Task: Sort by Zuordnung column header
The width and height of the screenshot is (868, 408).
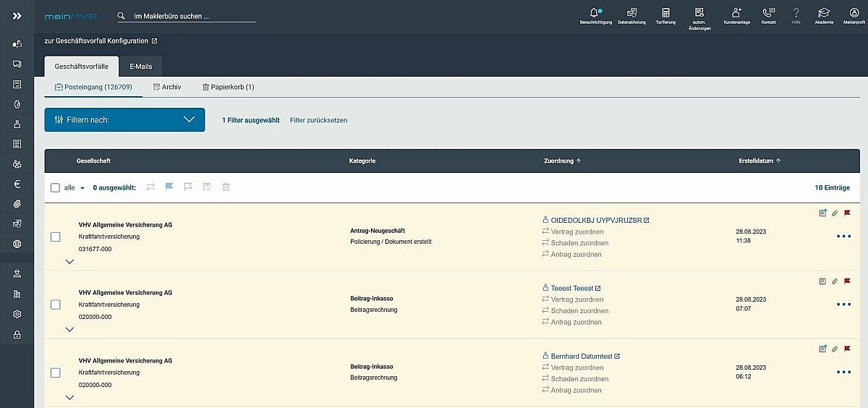Action: point(562,161)
